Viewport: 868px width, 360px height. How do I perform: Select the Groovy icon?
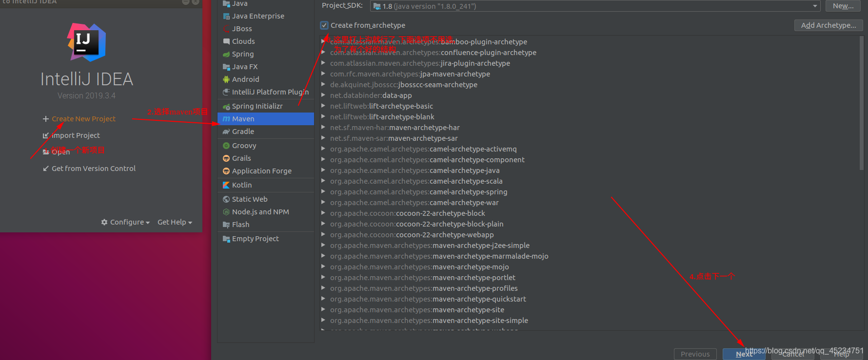226,146
